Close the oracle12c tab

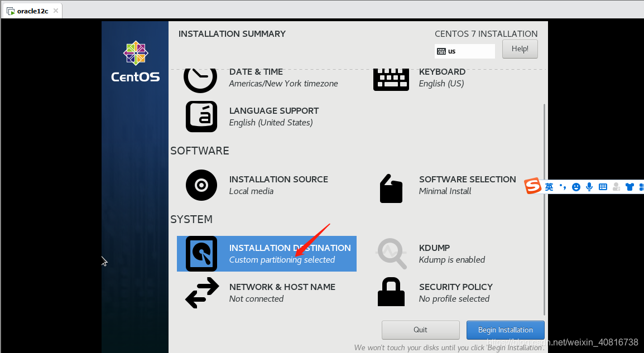pos(56,11)
